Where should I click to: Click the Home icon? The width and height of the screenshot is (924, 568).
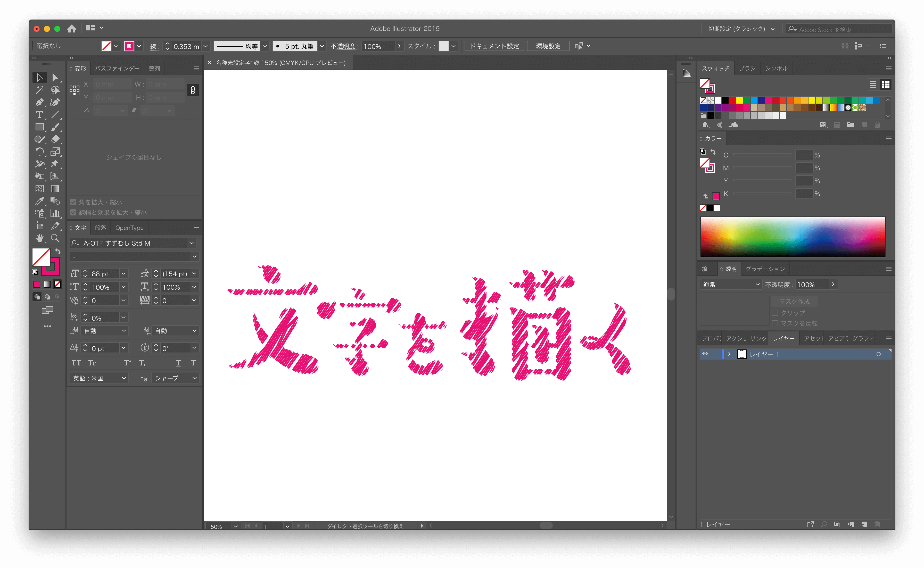(71, 29)
